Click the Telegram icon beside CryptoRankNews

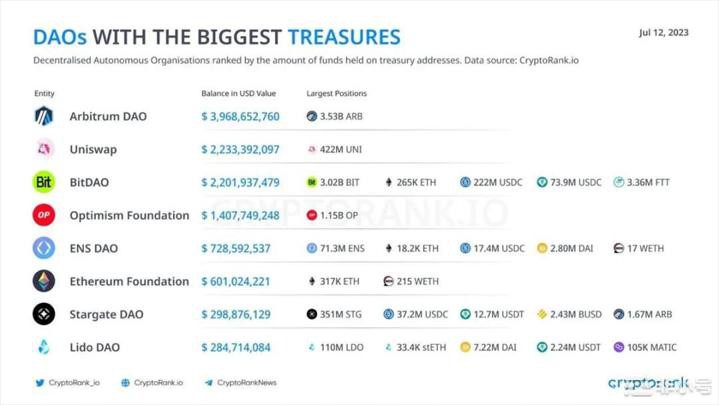coord(209,383)
